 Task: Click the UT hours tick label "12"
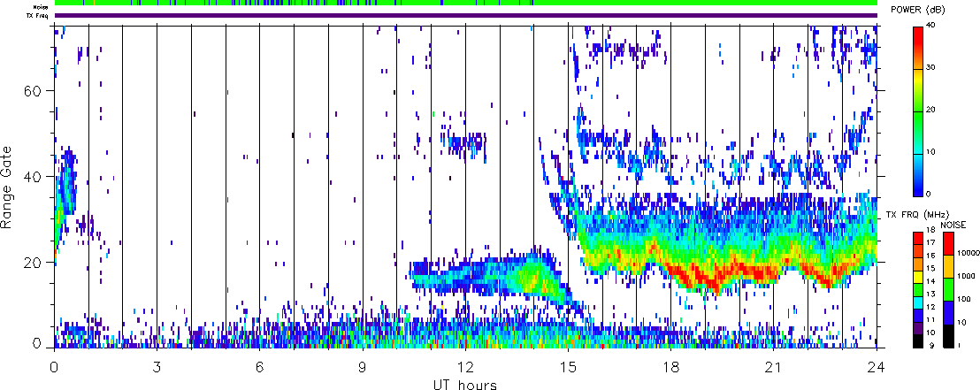pos(465,368)
